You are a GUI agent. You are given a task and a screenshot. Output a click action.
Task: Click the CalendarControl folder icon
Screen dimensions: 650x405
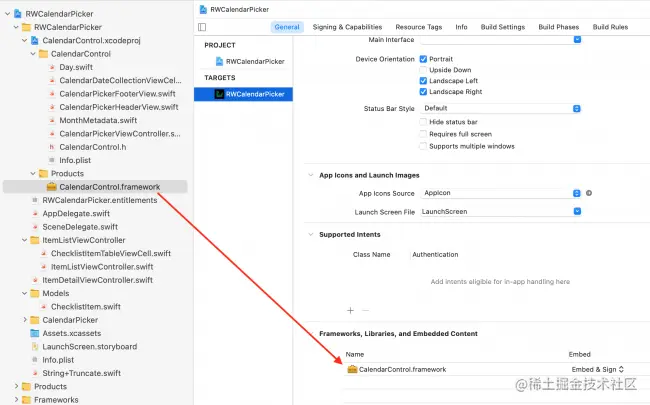tap(43, 54)
